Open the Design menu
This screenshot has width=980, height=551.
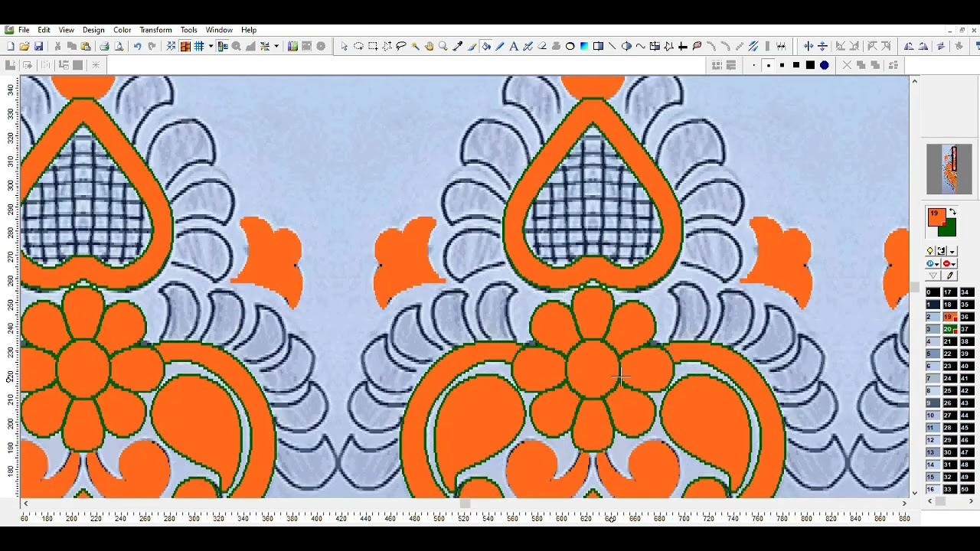(93, 30)
